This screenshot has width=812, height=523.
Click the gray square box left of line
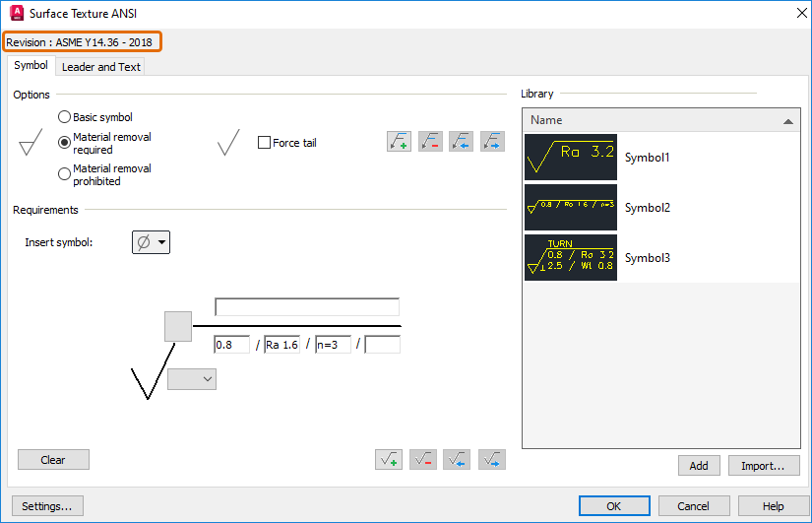pos(178,327)
